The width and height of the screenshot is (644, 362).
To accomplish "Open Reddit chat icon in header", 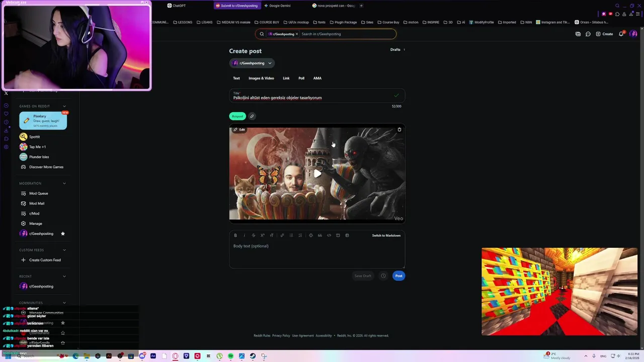I will point(588,34).
